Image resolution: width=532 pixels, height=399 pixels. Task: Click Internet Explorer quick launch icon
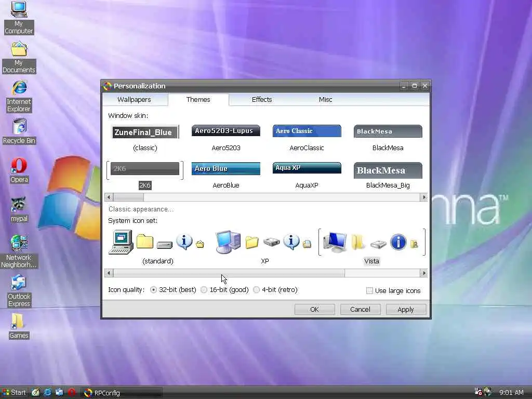click(x=47, y=393)
